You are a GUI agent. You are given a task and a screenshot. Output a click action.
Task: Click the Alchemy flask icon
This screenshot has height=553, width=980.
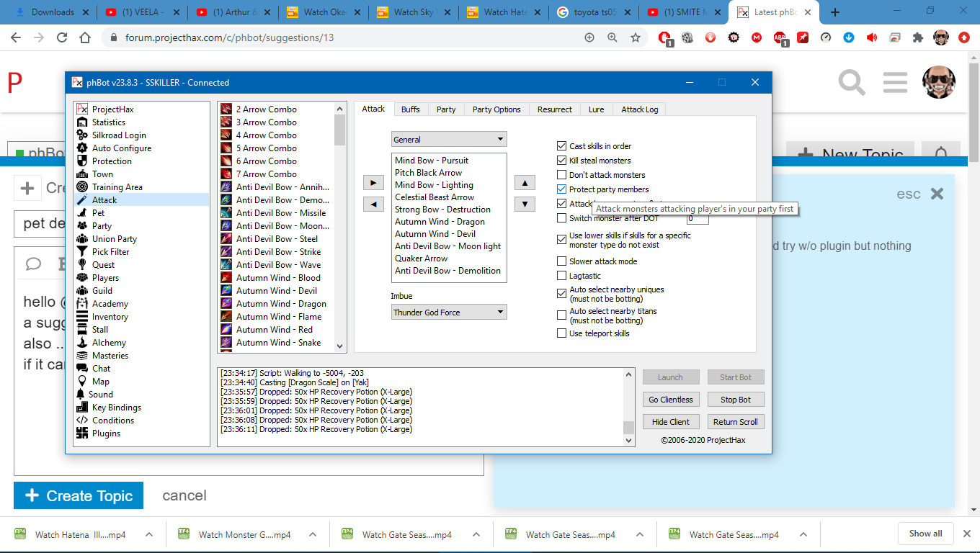pyautogui.click(x=82, y=343)
